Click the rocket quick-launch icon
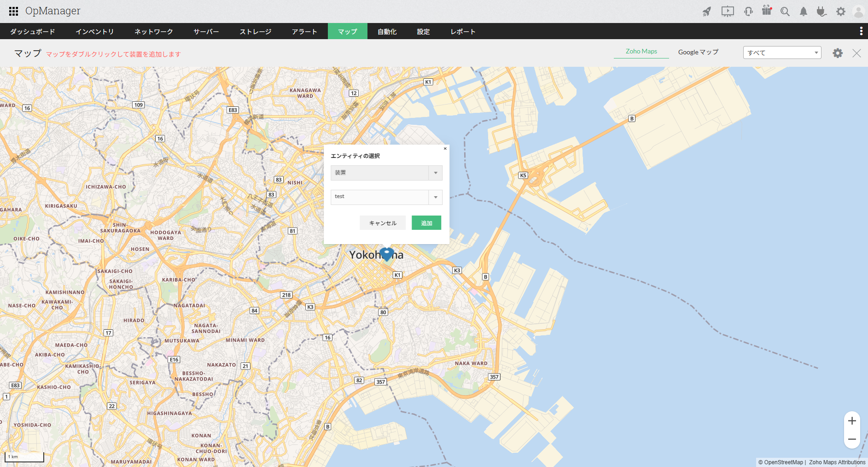 707,12
